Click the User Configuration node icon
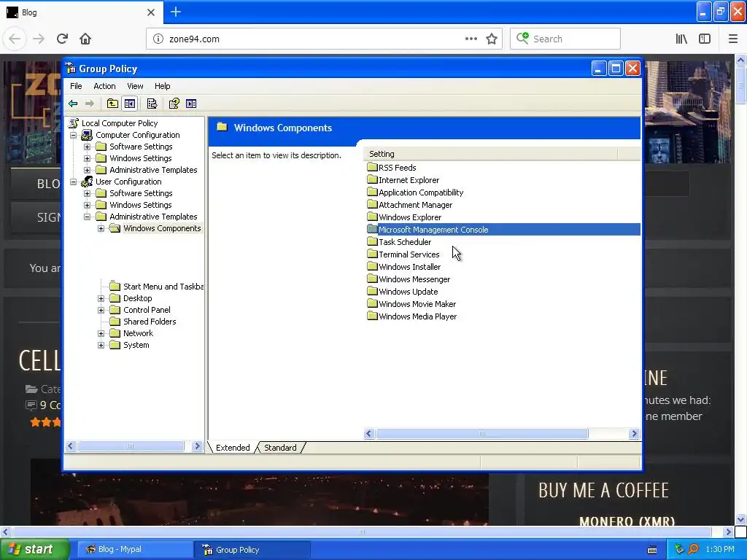The image size is (747, 560). click(x=87, y=182)
